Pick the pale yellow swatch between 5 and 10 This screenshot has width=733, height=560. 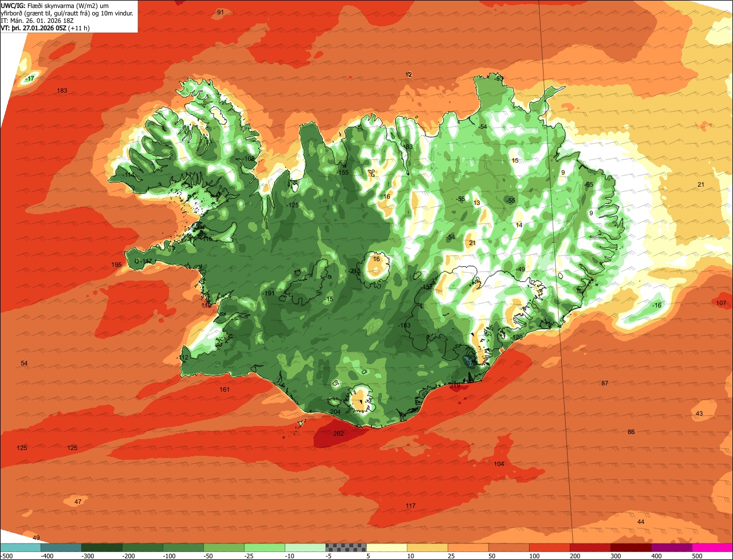(387, 547)
